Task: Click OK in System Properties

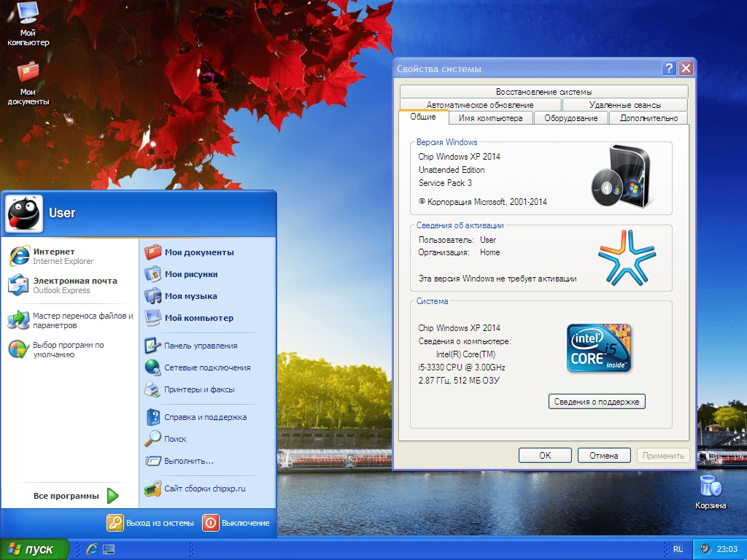Action: (545, 455)
